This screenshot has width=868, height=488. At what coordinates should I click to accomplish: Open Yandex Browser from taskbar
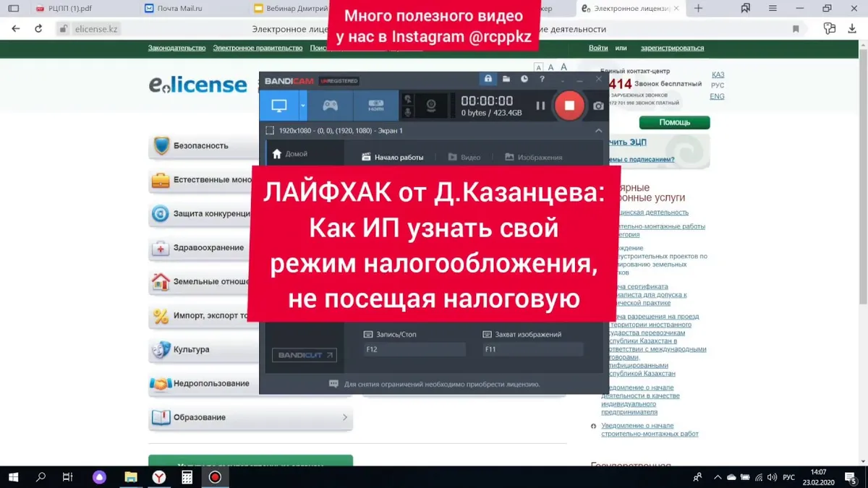tap(158, 477)
